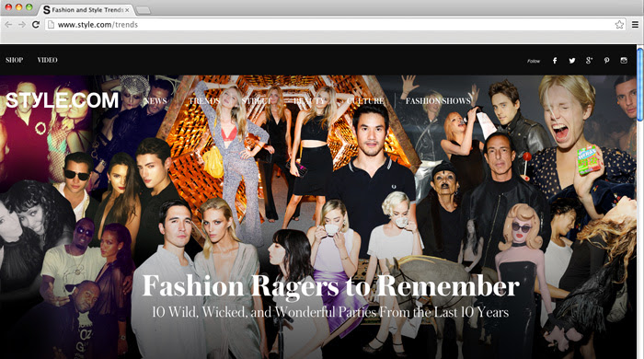Click the 10 Wild, Wicked, and Wonderful subtitle

(330, 312)
